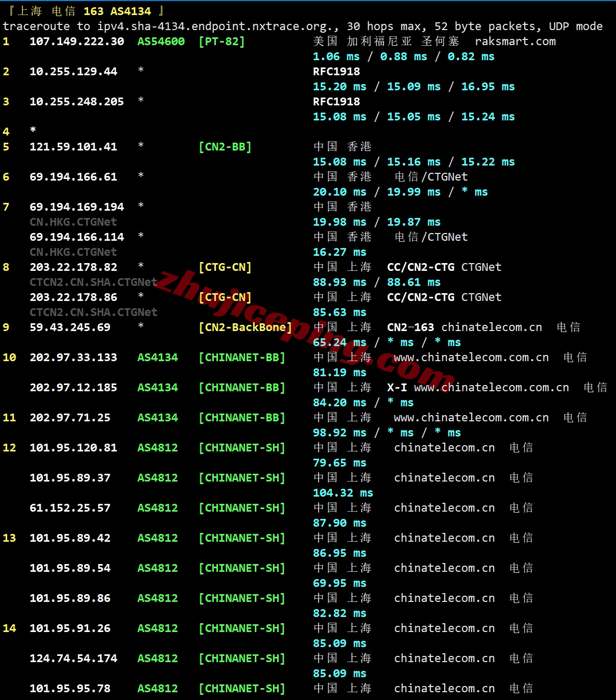Select IP 202.97.71.25 on hop 11
Screen dimensions: 616x700
70,418
